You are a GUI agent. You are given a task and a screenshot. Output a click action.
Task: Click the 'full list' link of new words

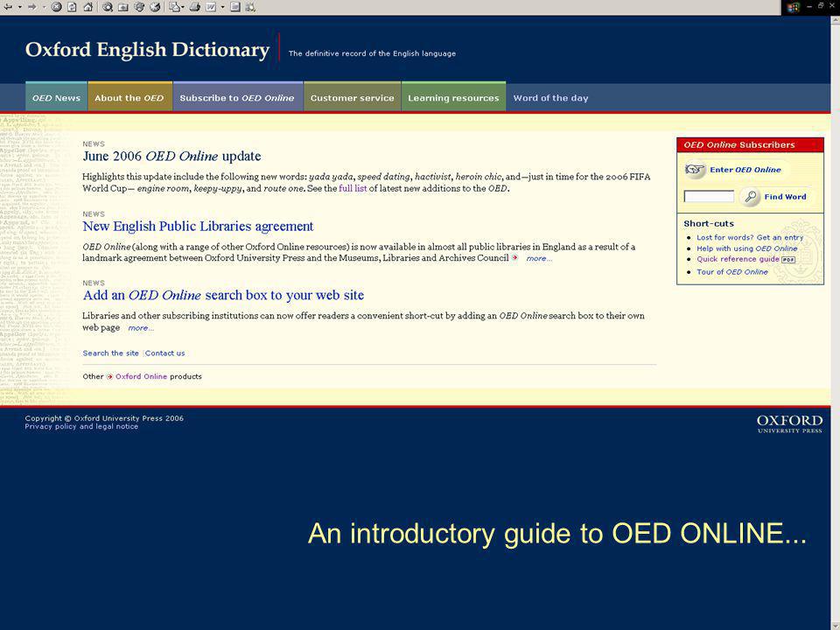353,189
